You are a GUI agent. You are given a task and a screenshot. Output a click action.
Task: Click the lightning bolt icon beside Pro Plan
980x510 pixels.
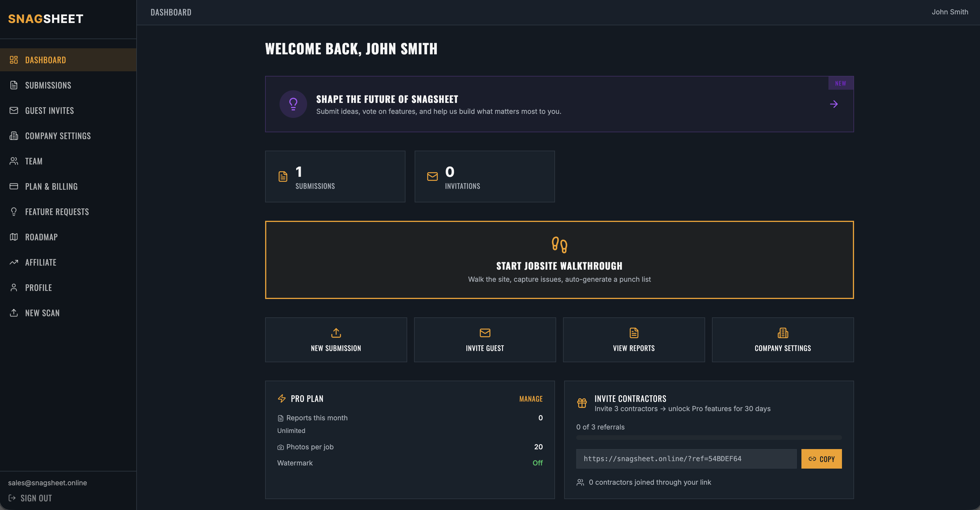[282, 398]
